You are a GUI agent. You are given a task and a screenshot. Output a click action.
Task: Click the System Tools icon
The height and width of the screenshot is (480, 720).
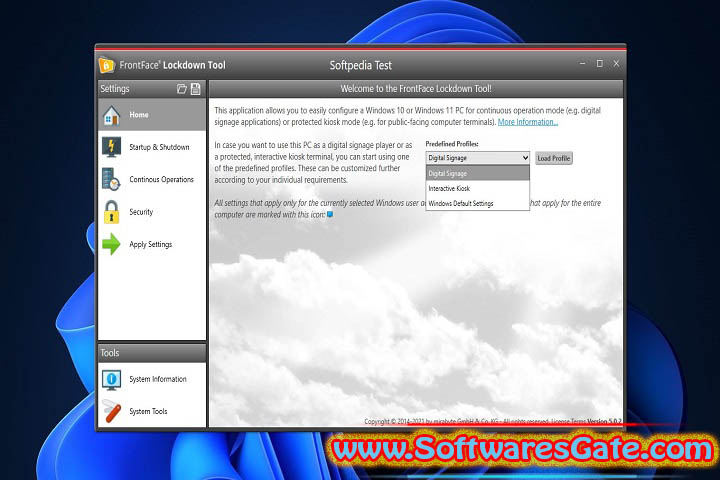pos(111,411)
